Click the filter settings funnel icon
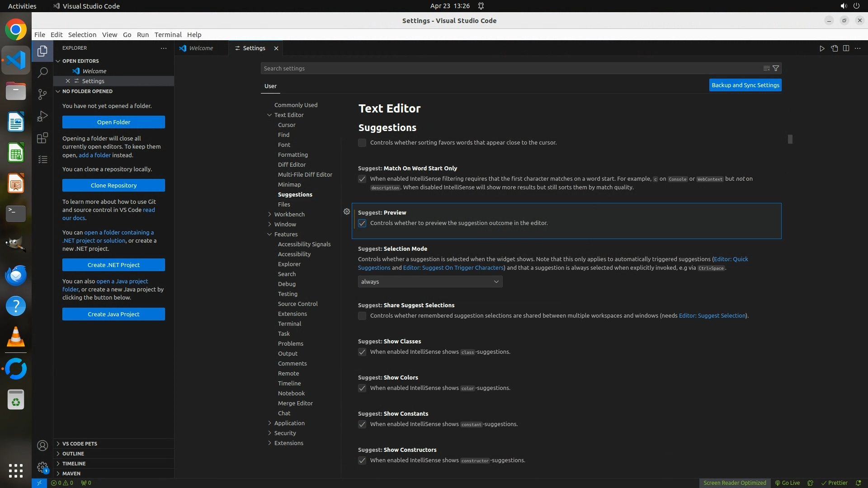Viewport: 868px width, 488px height. tap(776, 68)
